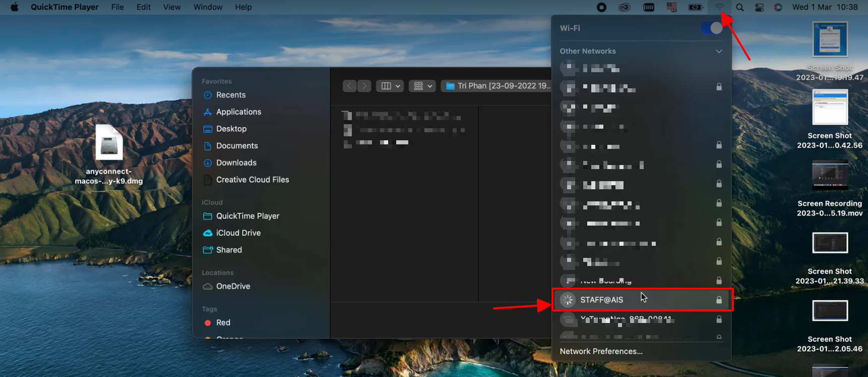The image size is (868, 377).
Task: Click the Finder back arrow button
Action: click(x=349, y=86)
